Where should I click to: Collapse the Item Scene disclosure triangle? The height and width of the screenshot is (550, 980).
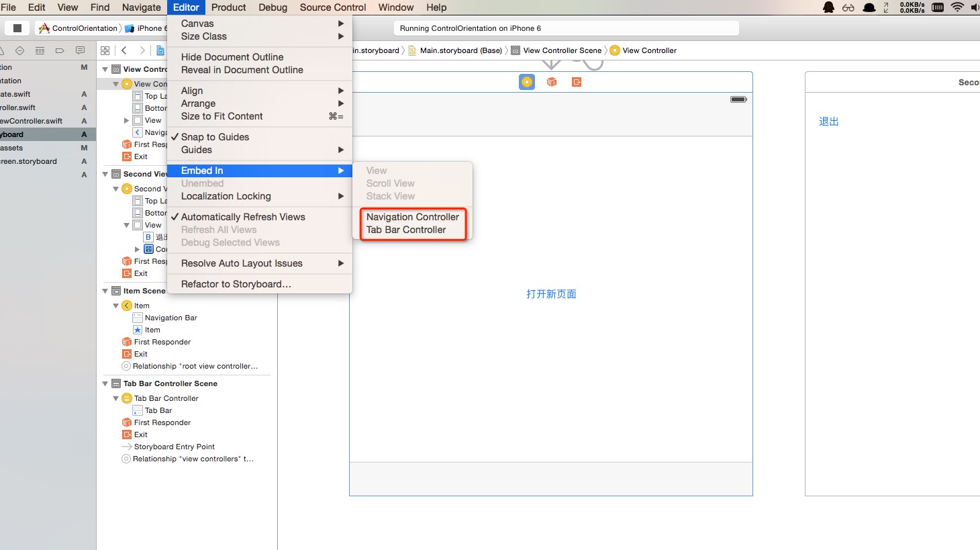tap(105, 291)
